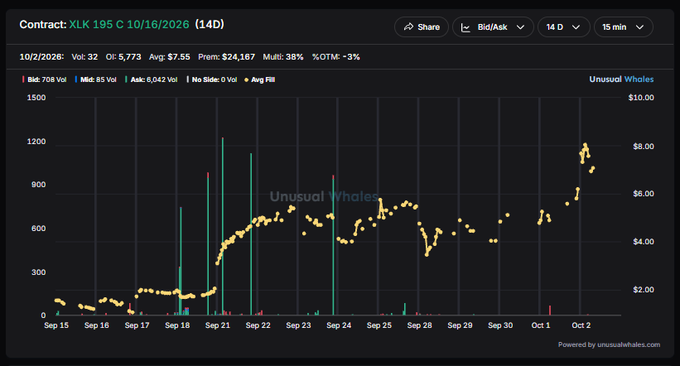Click the OI: 5,773 statistic
The height and width of the screenshot is (366, 680).
click(123, 57)
